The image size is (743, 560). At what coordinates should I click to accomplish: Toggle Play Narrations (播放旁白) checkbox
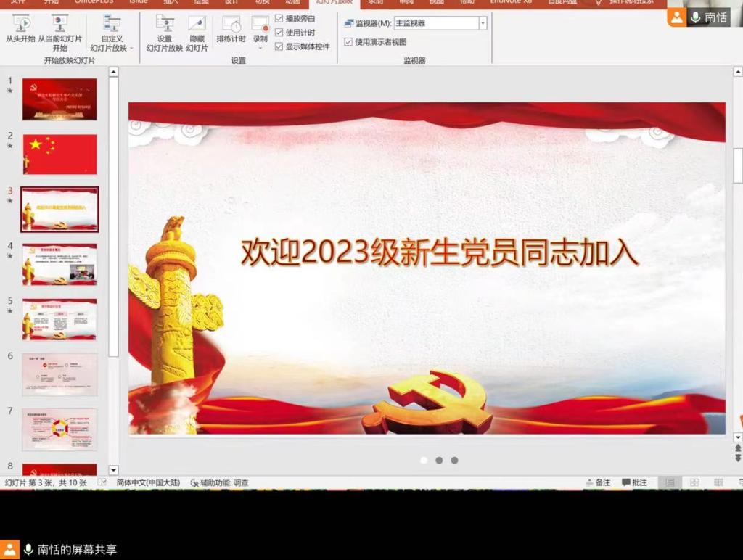tap(279, 18)
